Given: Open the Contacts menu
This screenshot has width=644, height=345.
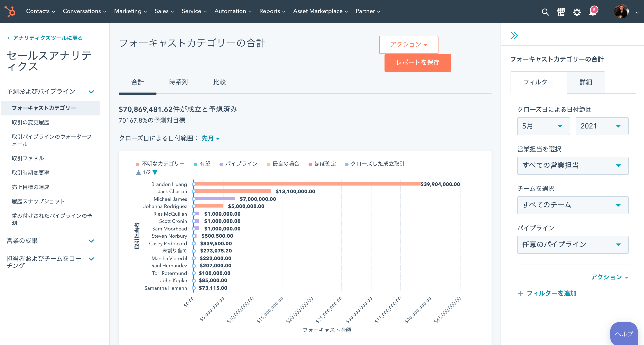Looking at the screenshot, I should pos(40,11).
